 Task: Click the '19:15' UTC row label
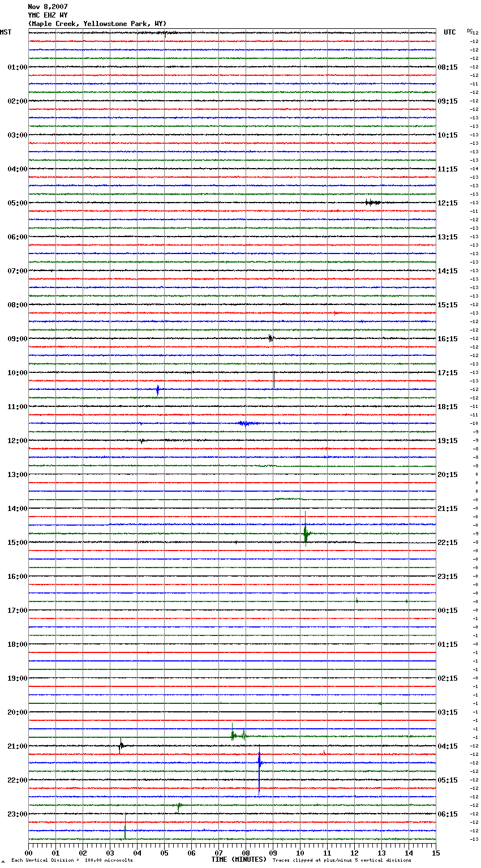coord(448,441)
